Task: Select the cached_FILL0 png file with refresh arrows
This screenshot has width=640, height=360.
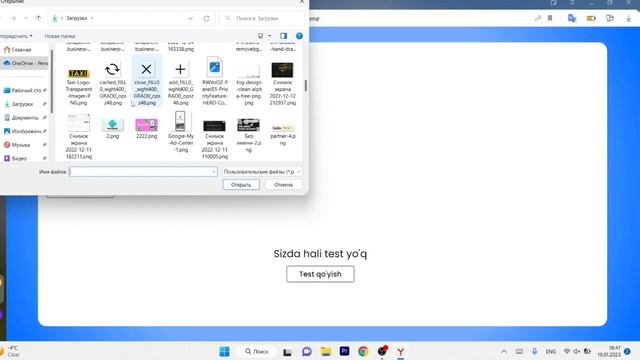Action: (113, 84)
